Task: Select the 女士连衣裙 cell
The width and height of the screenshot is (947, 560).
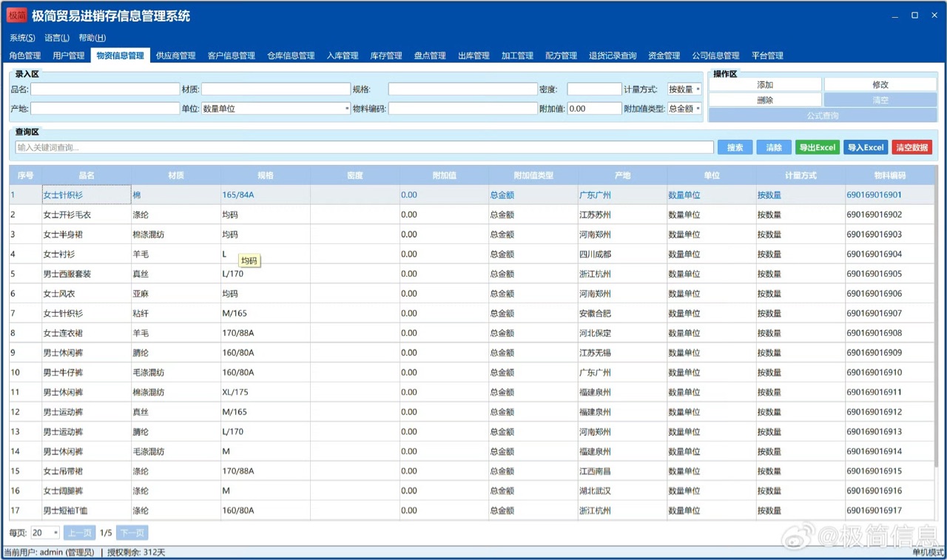Action: click(87, 333)
